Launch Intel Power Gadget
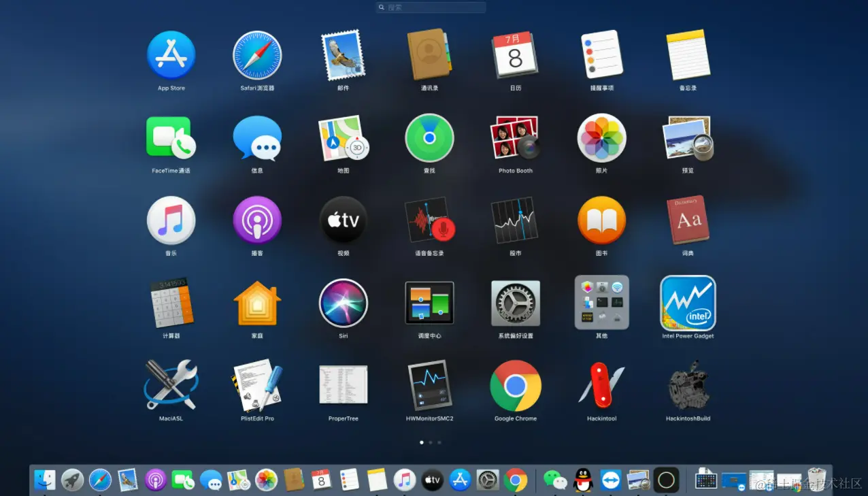868x496 pixels. 688,303
